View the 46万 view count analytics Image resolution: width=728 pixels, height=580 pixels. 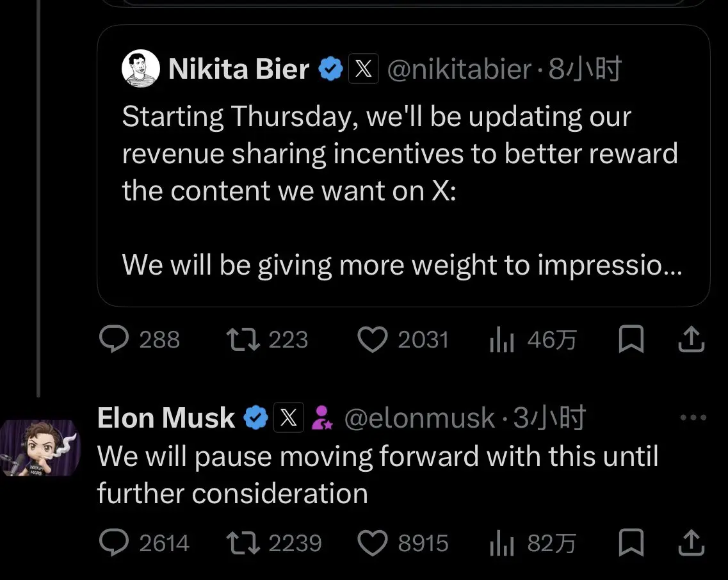pos(502,340)
